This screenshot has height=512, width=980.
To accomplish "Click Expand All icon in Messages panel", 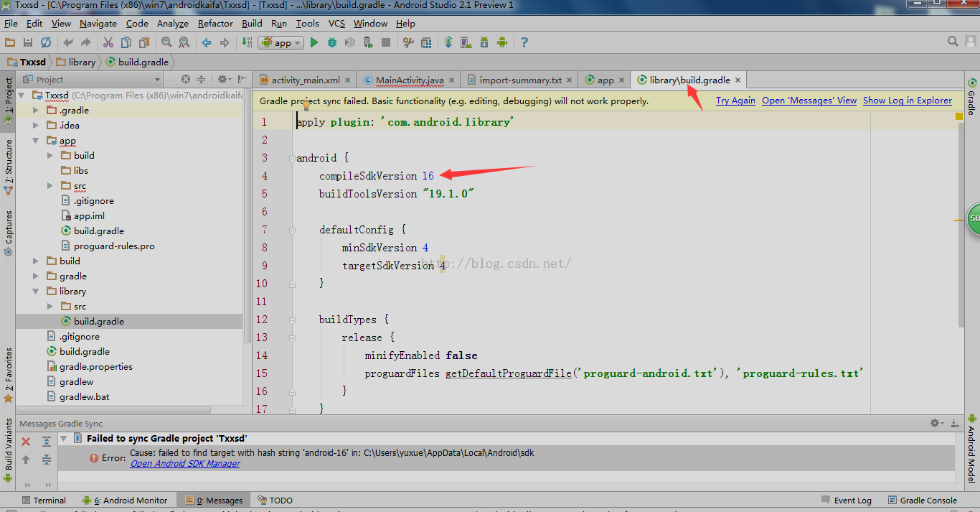I will pyautogui.click(x=47, y=442).
